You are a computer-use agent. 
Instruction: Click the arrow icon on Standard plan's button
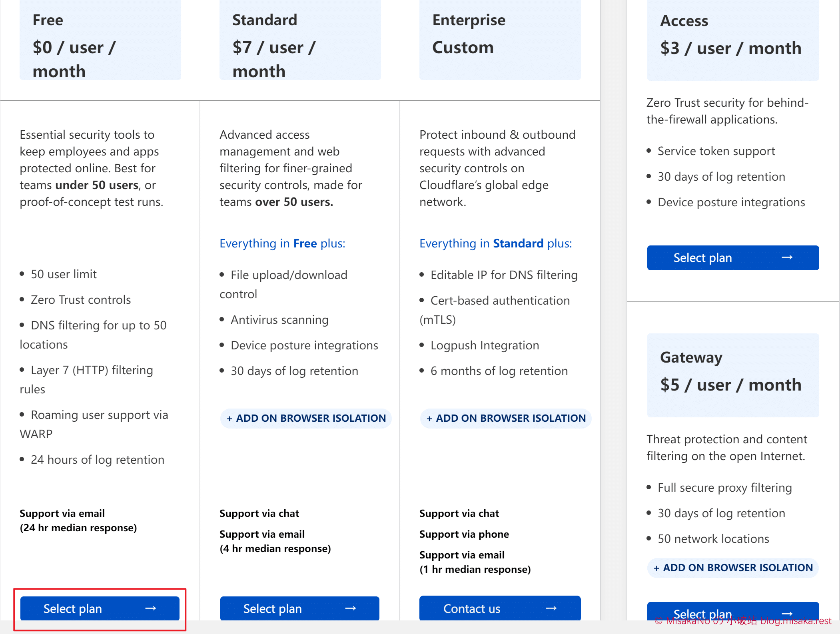[351, 608]
